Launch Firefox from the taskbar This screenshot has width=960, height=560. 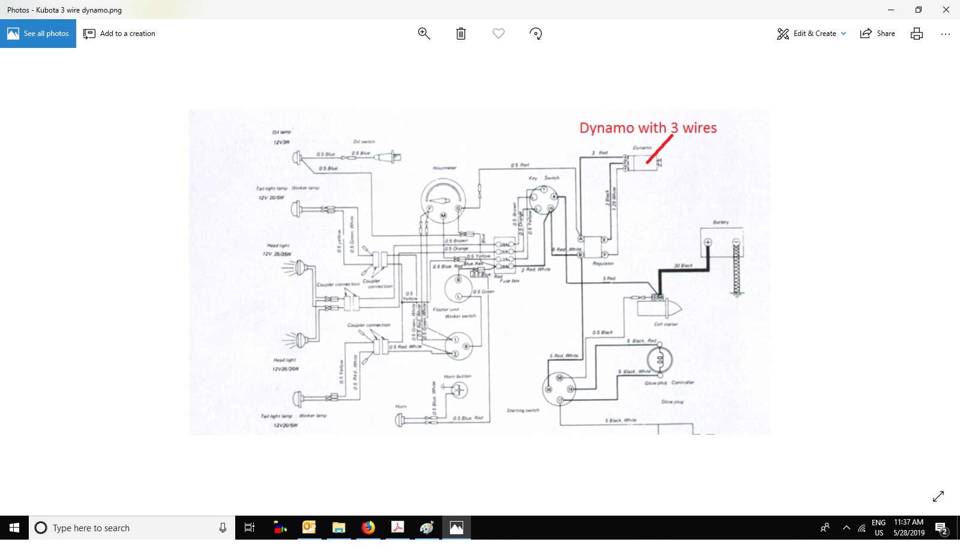coord(368,528)
